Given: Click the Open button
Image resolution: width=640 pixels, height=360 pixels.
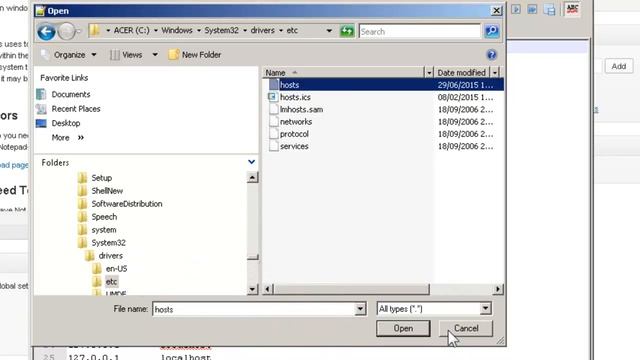Looking at the screenshot, I should pos(403,329).
